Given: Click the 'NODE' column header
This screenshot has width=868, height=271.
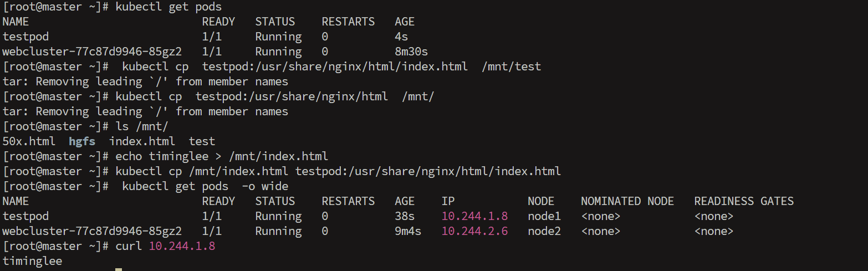Looking at the screenshot, I should pos(541,202).
